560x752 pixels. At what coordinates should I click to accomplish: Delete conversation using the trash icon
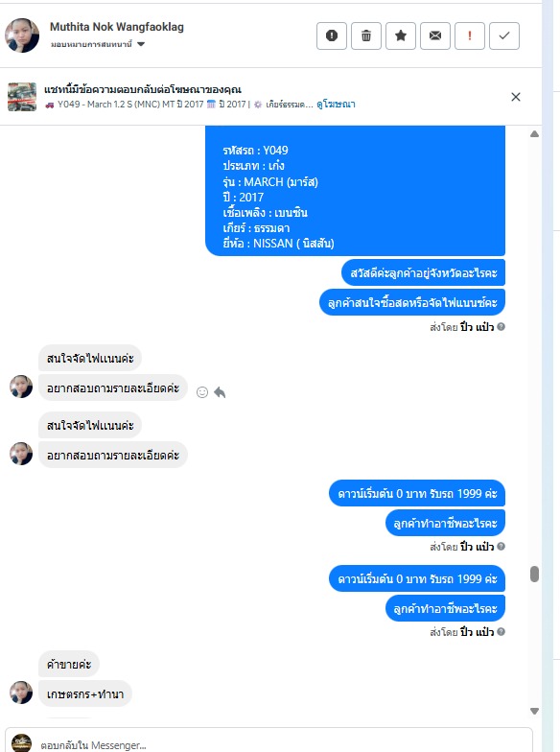(x=366, y=36)
